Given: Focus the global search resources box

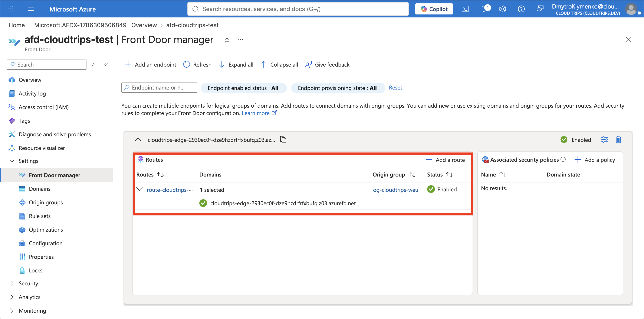Looking at the screenshot, I should coord(298,9).
